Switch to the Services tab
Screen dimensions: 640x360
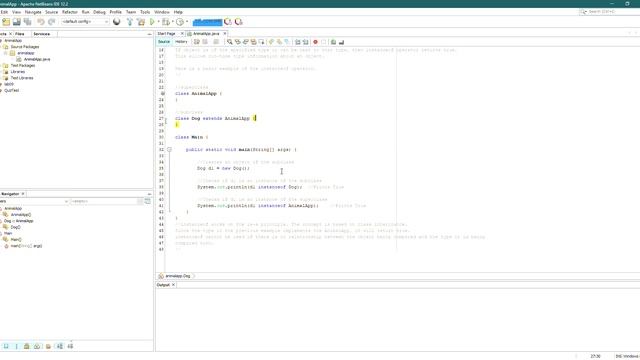(x=42, y=34)
